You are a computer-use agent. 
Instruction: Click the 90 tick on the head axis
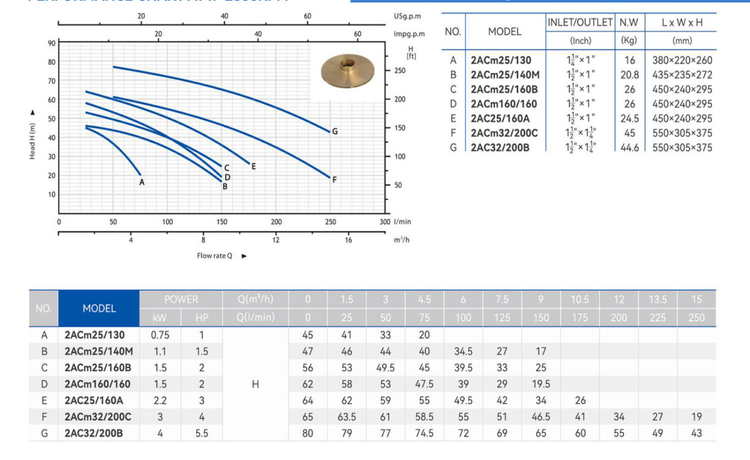[52, 43]
